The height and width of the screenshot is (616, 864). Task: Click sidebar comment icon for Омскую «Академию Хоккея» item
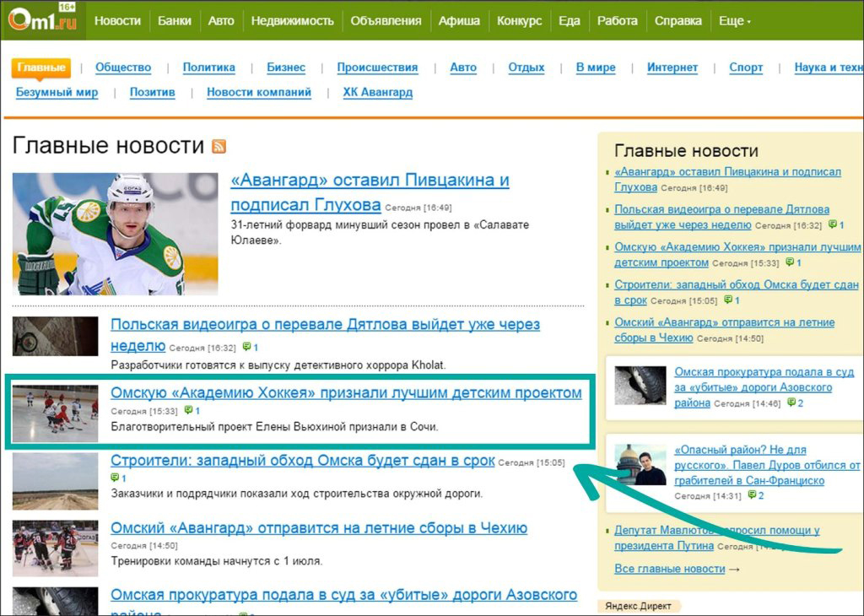790,262
